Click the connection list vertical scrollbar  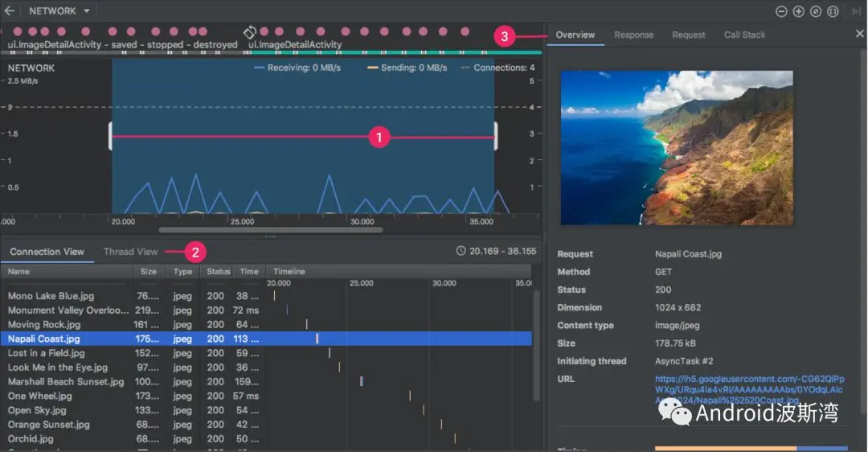point(536,346)
